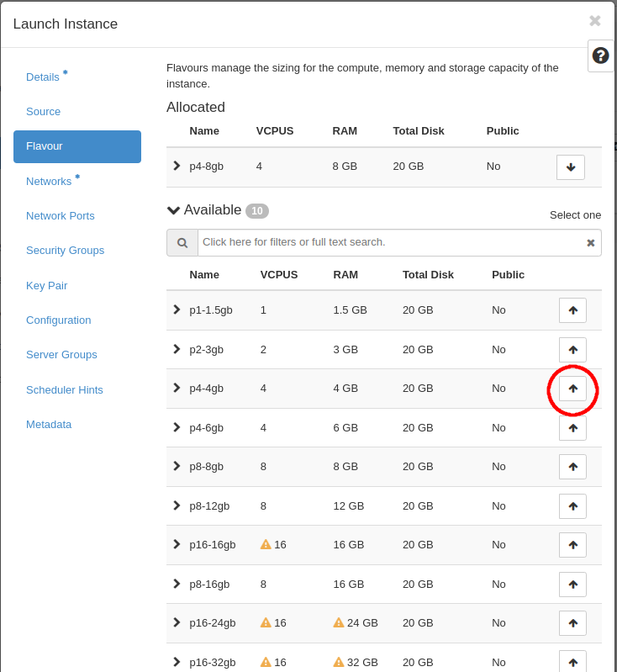617x672 pixels.
Task: Open the Networks step
Action: point(49,182)
